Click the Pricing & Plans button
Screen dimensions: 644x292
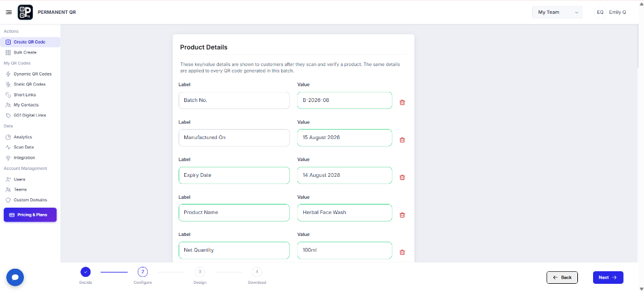click(x=30, y=215)
